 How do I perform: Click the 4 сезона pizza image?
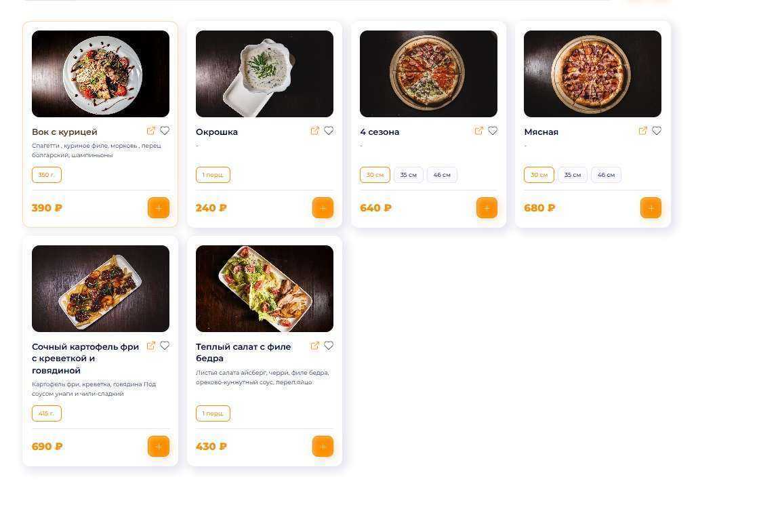[x=428, y=74]
